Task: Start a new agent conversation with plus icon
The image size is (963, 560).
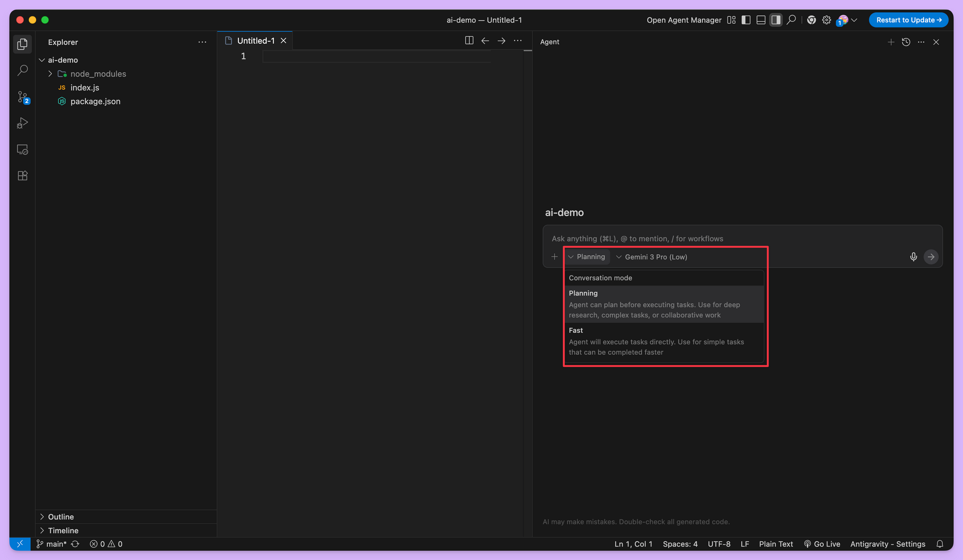Action: [891, 42]
